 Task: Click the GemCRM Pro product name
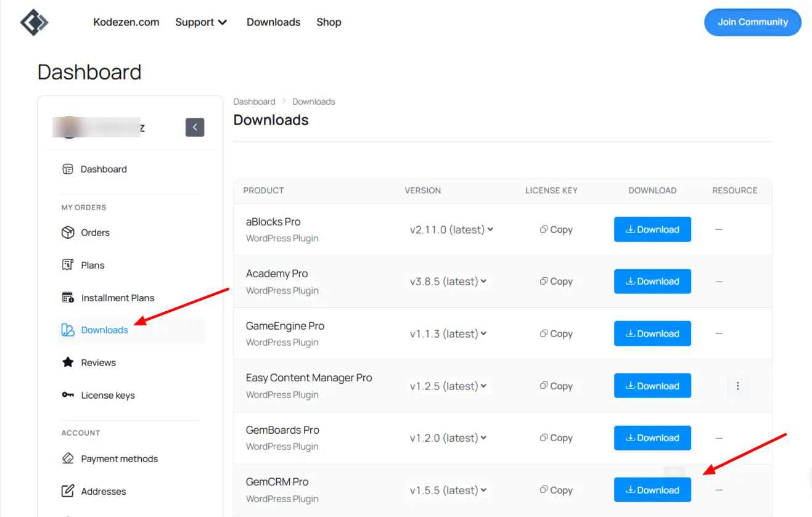tap(277, 482)
